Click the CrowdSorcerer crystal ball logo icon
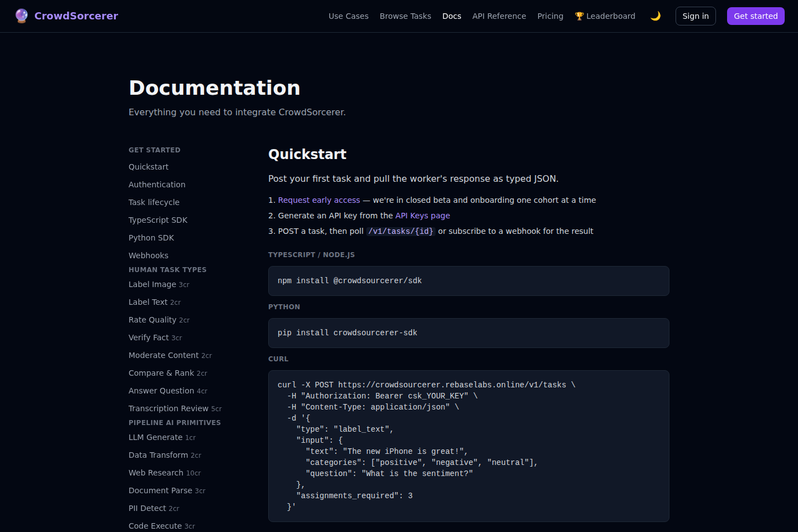 coord(22,16)
